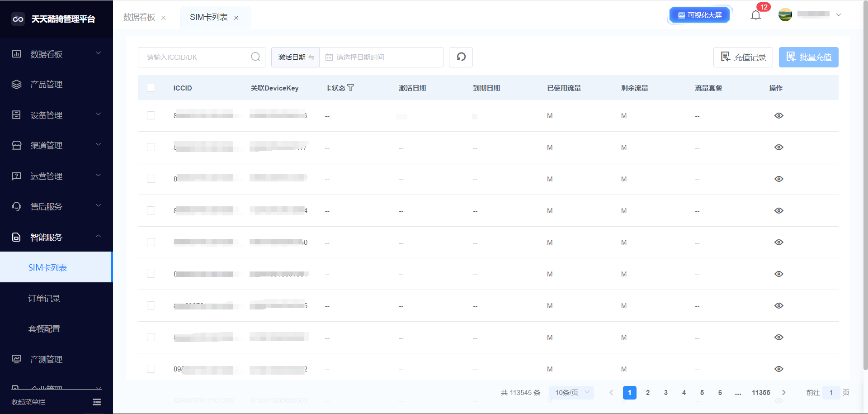The image size is (868, 414).
Task: Open 订单记录 in the sidebar
Action: 44,299
